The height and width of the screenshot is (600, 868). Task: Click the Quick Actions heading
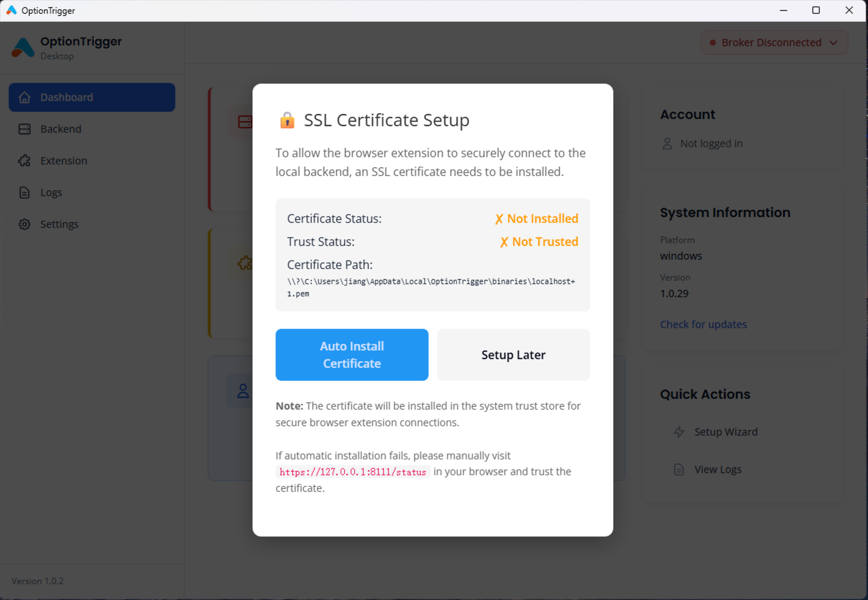click(x=705, y=394)
